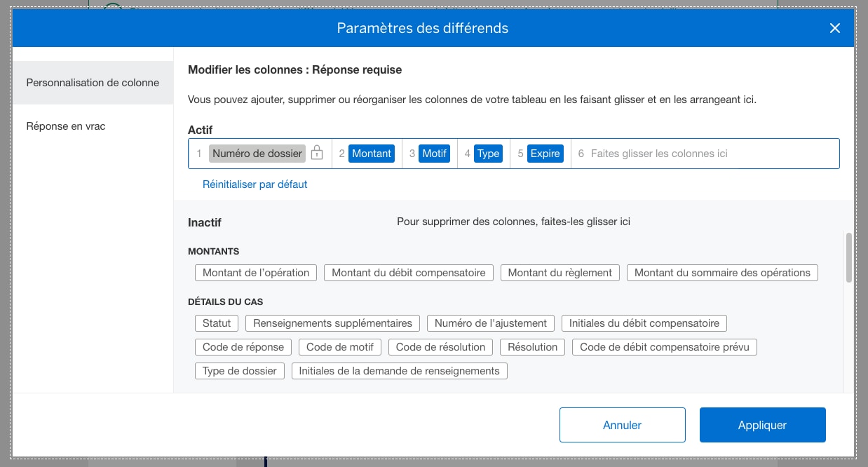Click Réinitialiser par défaut
Viewport: 868px width, 467px height.
pos(255,184)
